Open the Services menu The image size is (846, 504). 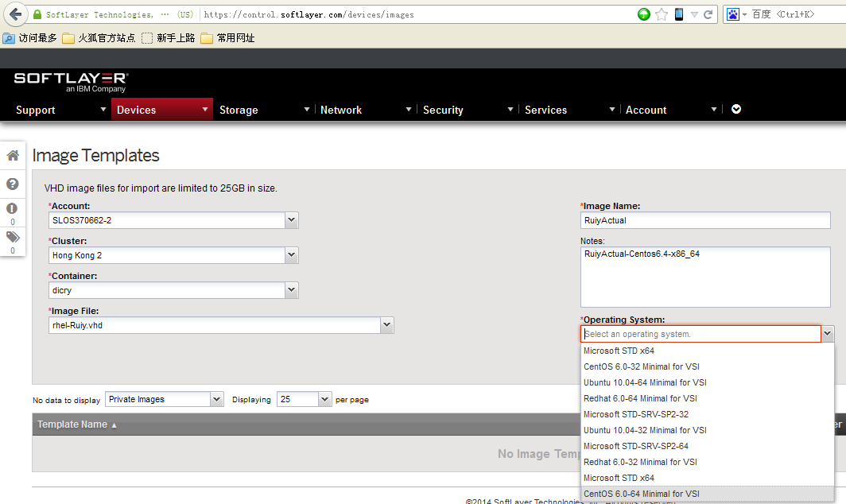(545, 110)
